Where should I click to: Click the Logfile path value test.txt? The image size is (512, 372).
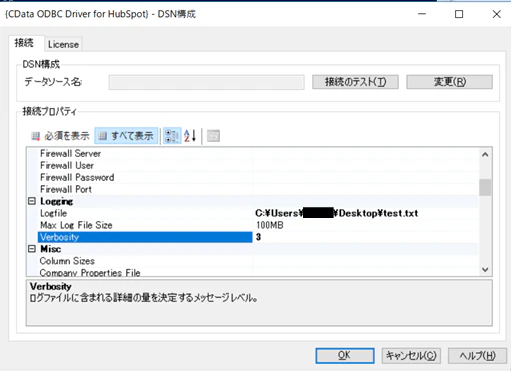coord(337,213)
